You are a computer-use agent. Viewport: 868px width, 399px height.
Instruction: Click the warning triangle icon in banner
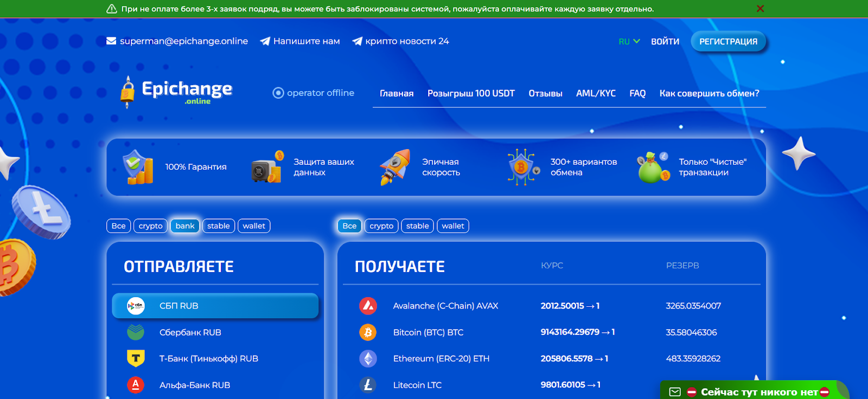[111, 9]
